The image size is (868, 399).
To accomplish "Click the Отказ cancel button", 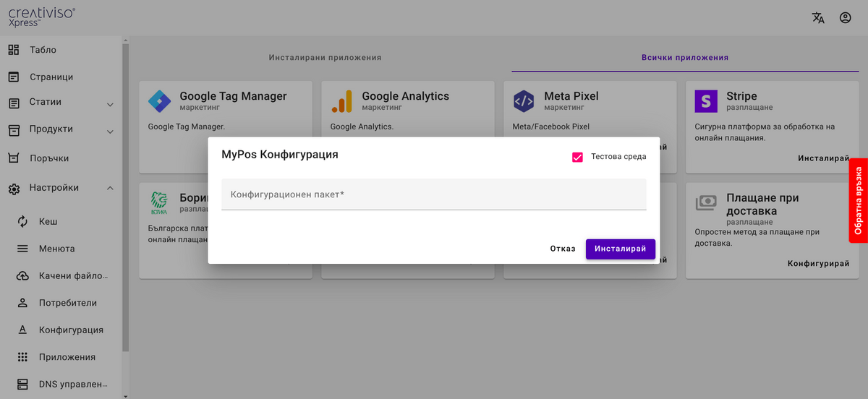I will click(563, 249).
